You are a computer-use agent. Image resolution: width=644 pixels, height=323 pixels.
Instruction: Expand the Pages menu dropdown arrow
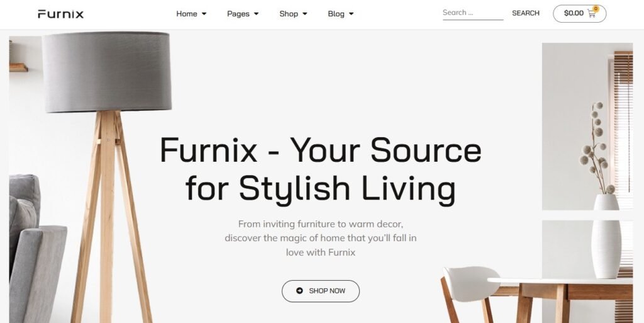pos(257,14)
